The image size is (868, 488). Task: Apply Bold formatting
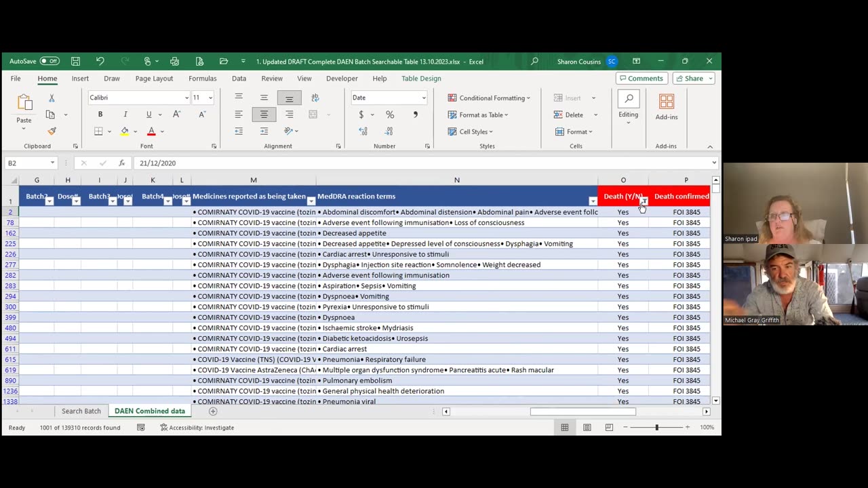pyautogui.click(x=100, y=115)
